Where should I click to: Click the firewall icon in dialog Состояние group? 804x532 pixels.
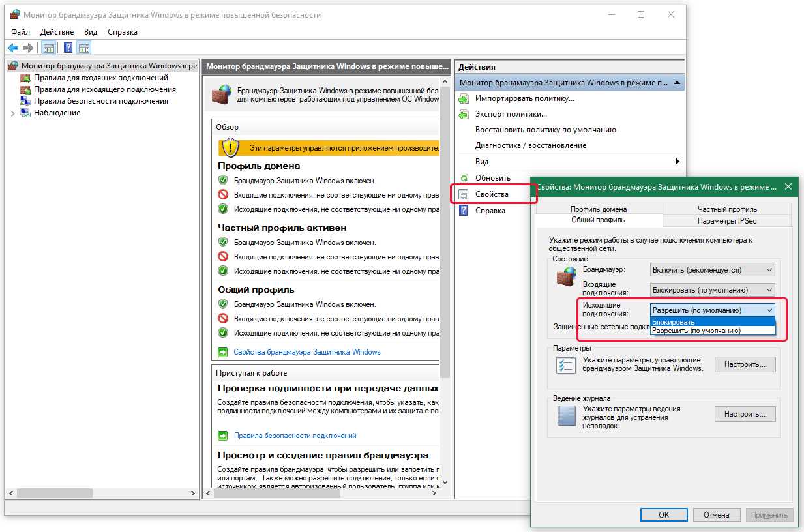[x=566, y=276]
